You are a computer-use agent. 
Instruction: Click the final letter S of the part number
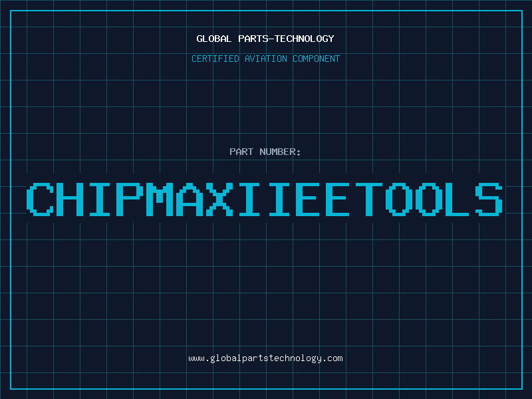point(490,199)
